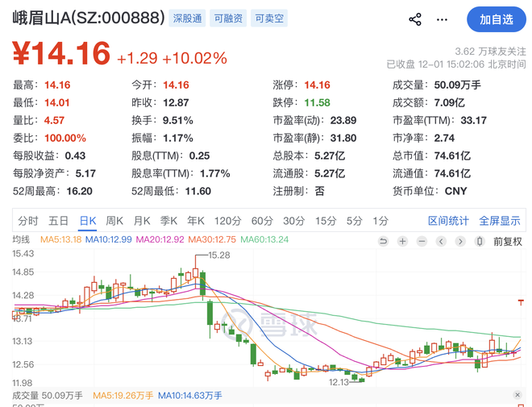Click the candlestick chart style icon
The image size is (532, 407).
(x=480, y=241)
